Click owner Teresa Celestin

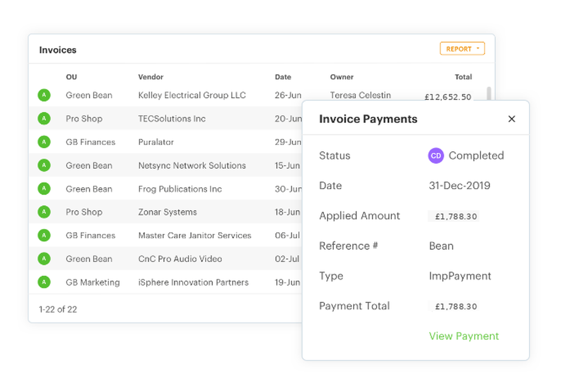tap(360, 95)
